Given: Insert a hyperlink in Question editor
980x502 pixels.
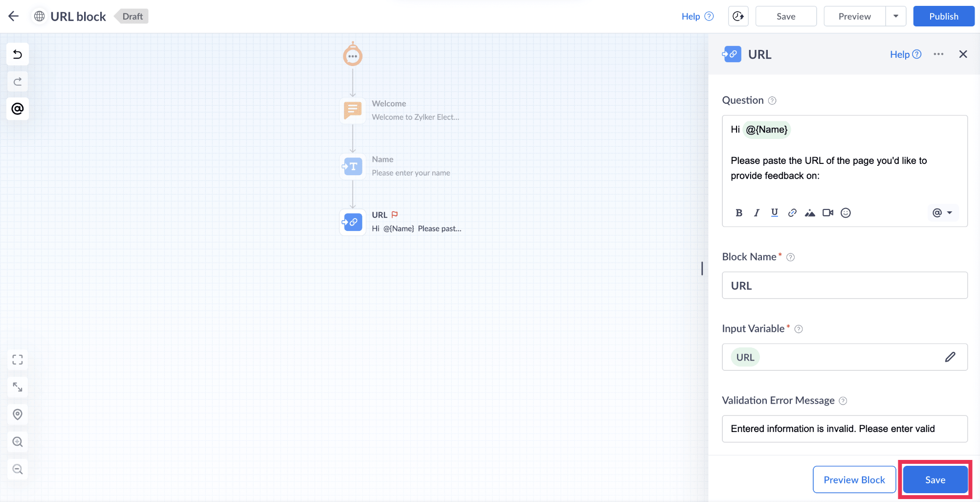Looking at the screenshot, I should coord(792,213).
